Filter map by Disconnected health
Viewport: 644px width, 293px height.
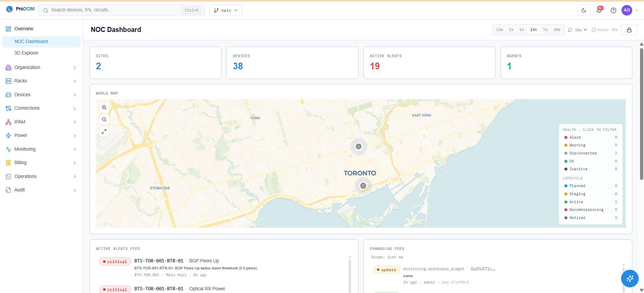(x=590, y=153)
